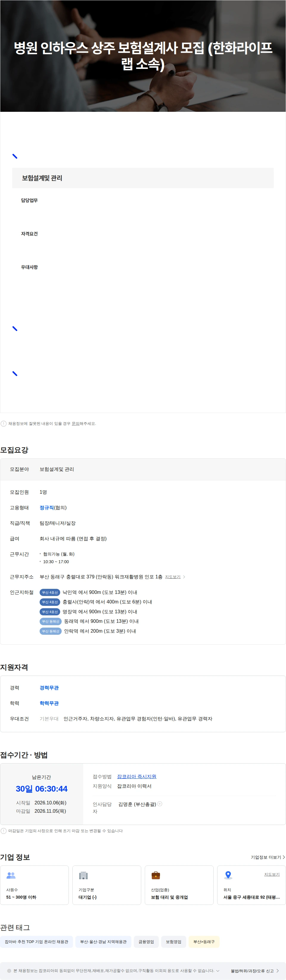Click the 산업(업종) briefcase icon

point(156,875)
